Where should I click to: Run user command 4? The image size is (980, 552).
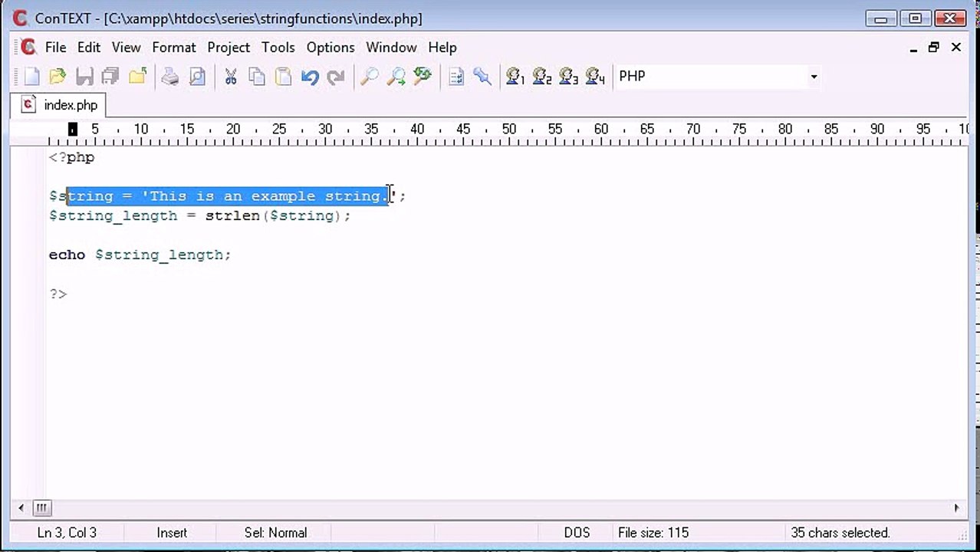pyautogui.click(x=595, y=76)
